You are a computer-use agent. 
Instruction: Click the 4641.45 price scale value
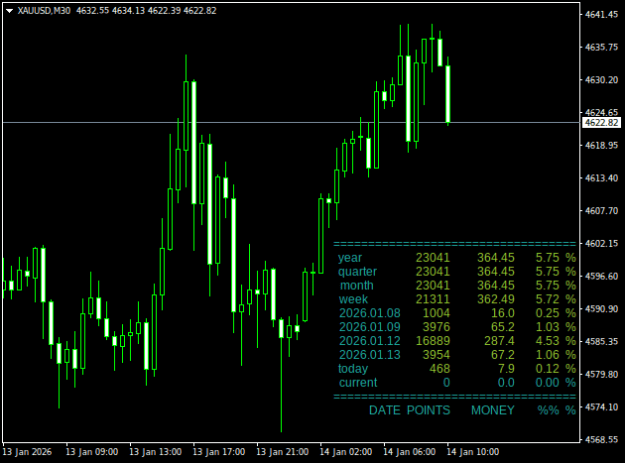(x=601, y=15)
